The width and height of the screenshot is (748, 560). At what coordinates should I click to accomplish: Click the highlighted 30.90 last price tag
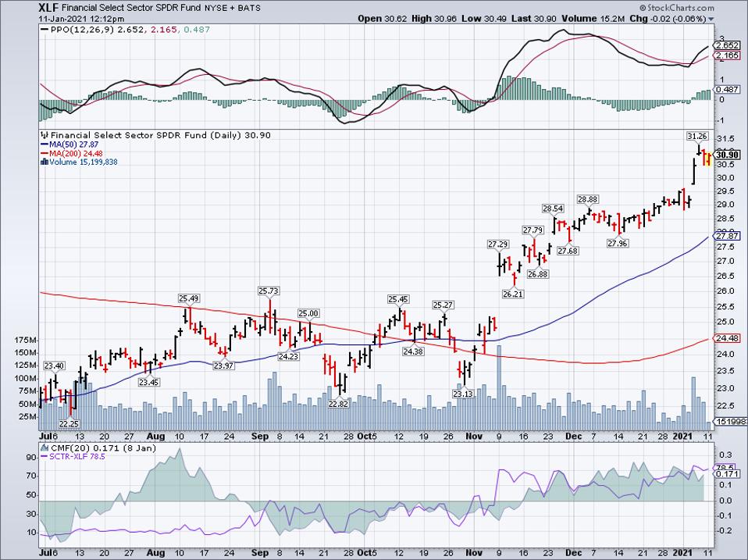click(x=727, y=155)
